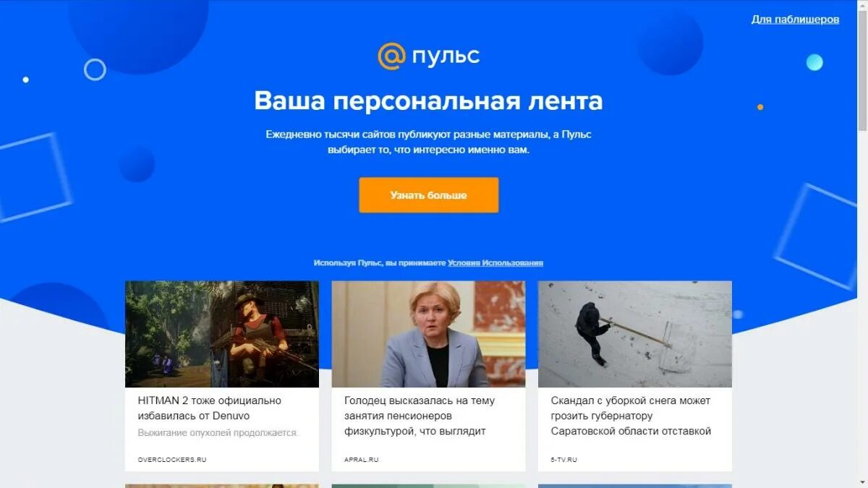The image size is (868, 488).
Task: Click the orange @ Пульс logo icon
Action: [391, 56]
